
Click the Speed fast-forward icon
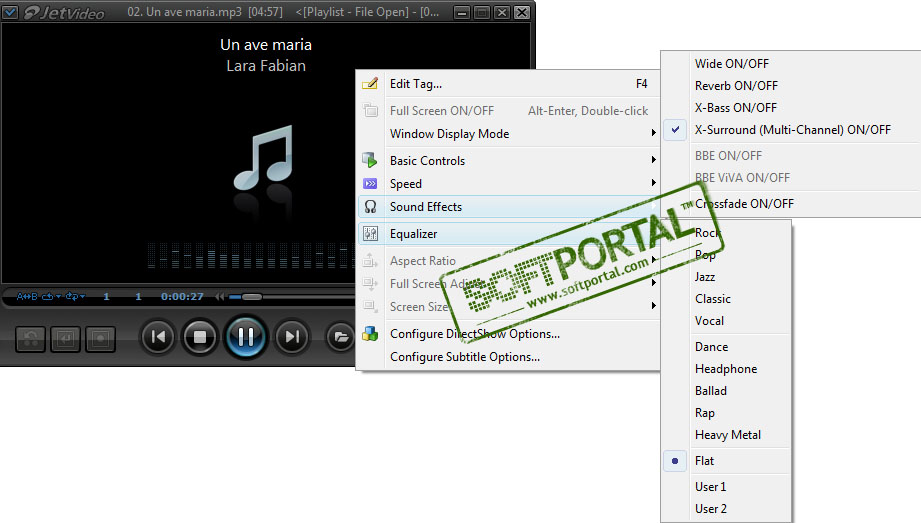coord(370,184)
